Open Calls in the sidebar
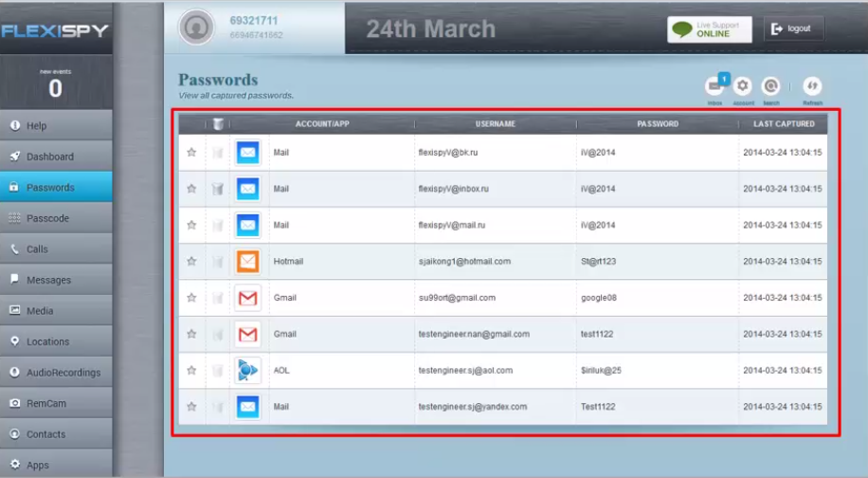Image resolution: width=868 pixels, height=478 pixels. (x=56, y=249)
